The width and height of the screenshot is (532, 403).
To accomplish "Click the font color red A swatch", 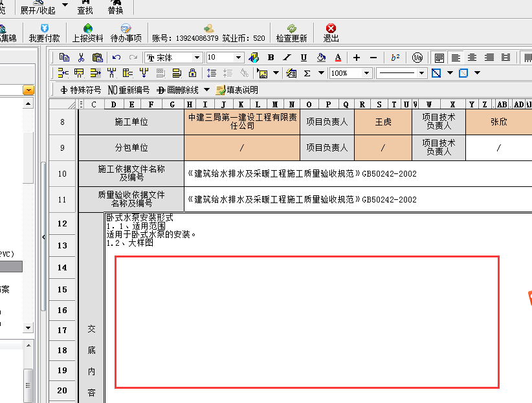I will coord(338,58).
